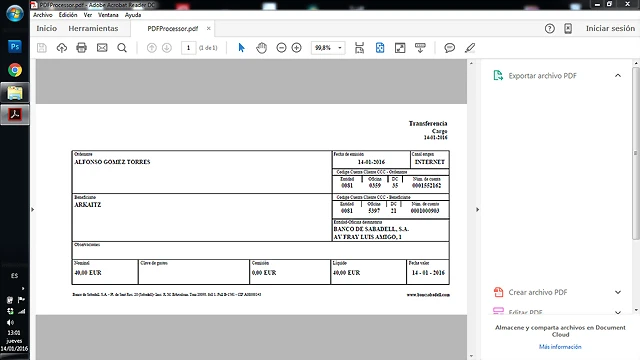Zoom in with the plus icon
This screenshot has height=360, width=640.
tap(297, 48)
